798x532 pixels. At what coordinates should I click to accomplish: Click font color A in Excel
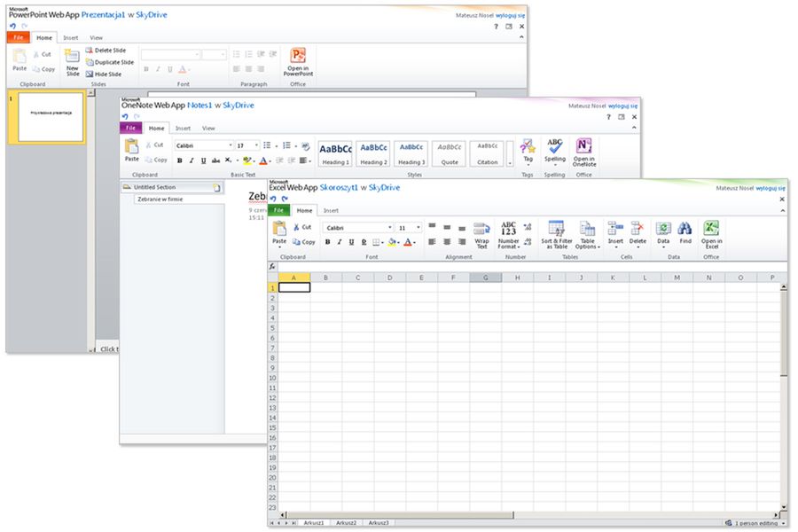(407, 242)
